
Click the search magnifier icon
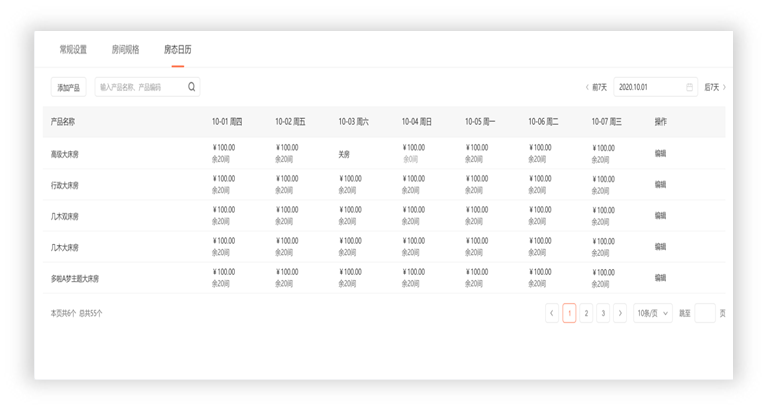pos(191,87)
